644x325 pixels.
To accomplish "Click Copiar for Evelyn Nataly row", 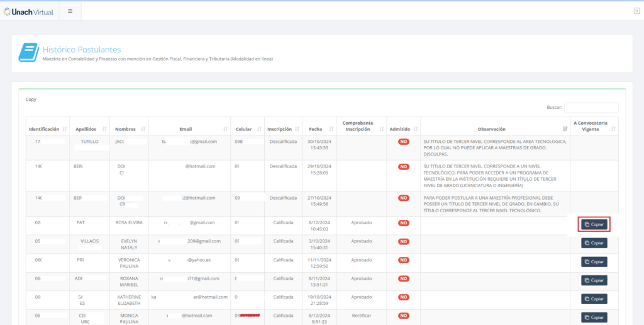I will [594, 243].
